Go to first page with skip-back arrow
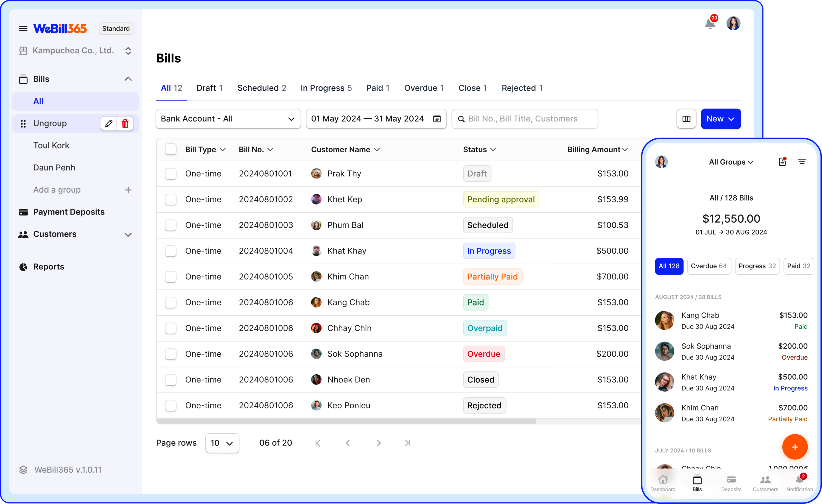This screenshot has width=822, height=504. [x=317, y=443]
